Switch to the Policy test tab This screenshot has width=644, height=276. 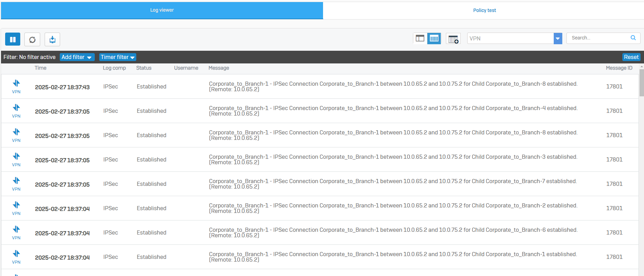[484, 10]
